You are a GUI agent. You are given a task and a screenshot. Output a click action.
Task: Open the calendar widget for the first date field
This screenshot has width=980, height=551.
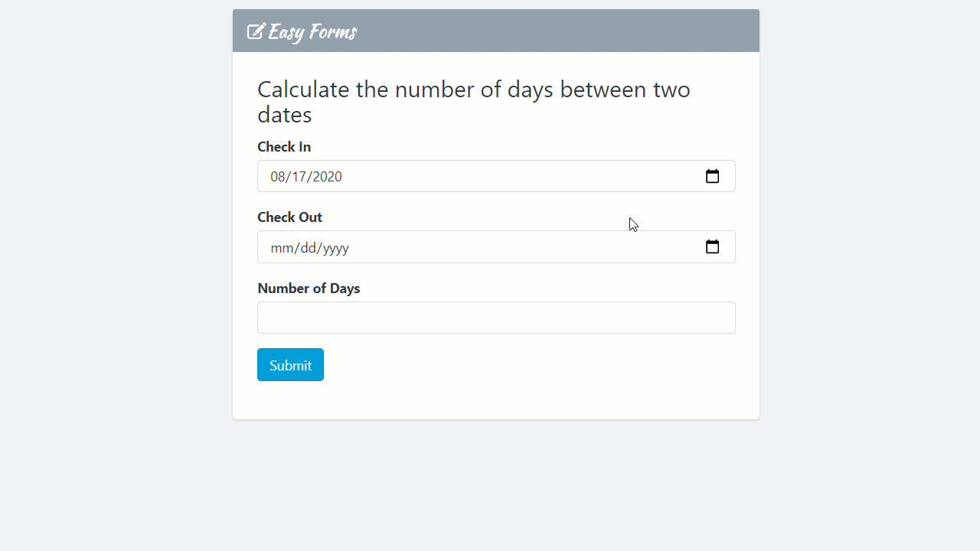(712, 176)
